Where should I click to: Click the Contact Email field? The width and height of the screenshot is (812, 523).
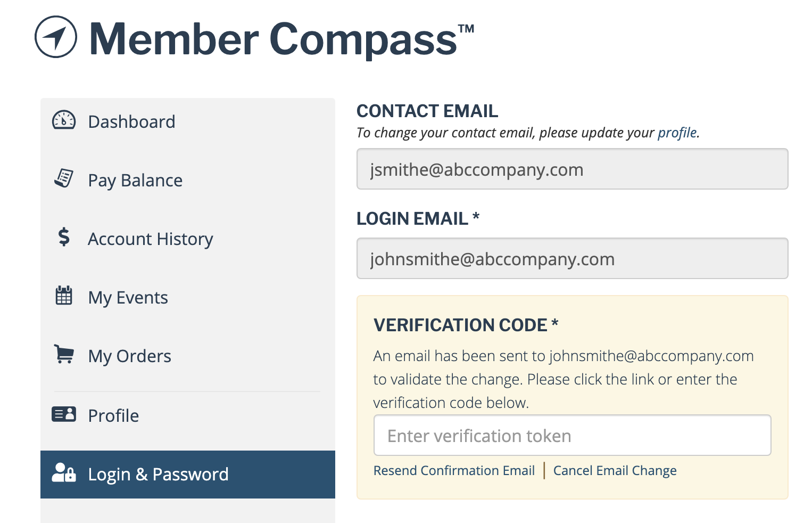[573, 169]
